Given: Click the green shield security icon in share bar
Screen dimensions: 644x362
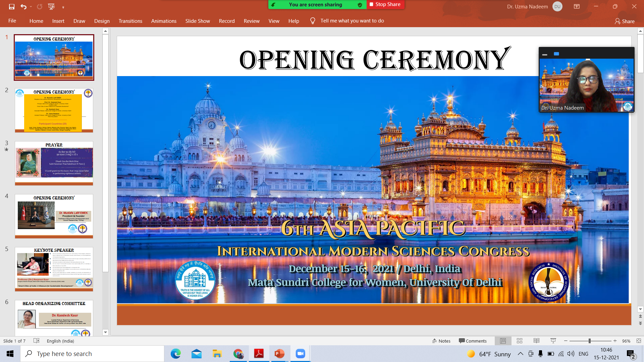Looking at the screenshot, I should point(360,5).
